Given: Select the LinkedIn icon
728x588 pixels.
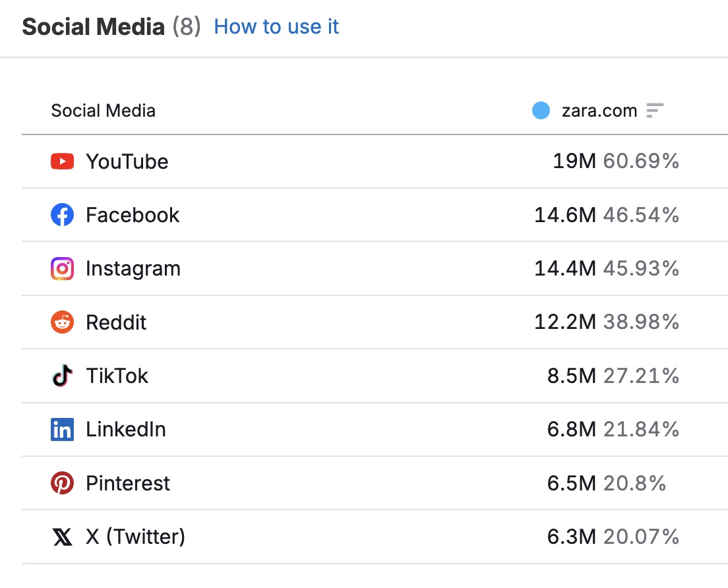Looking at the screenshot, I should pos(62,429).
